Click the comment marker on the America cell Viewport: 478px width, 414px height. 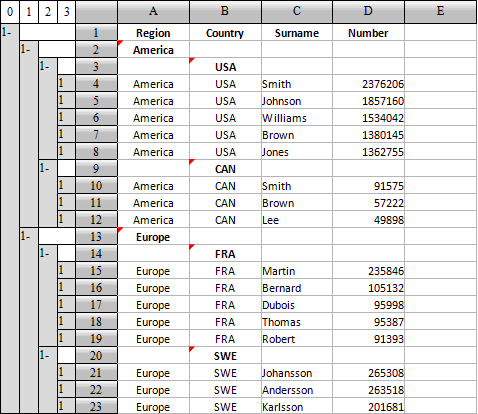pyautogui.click(x=120, y=43)
